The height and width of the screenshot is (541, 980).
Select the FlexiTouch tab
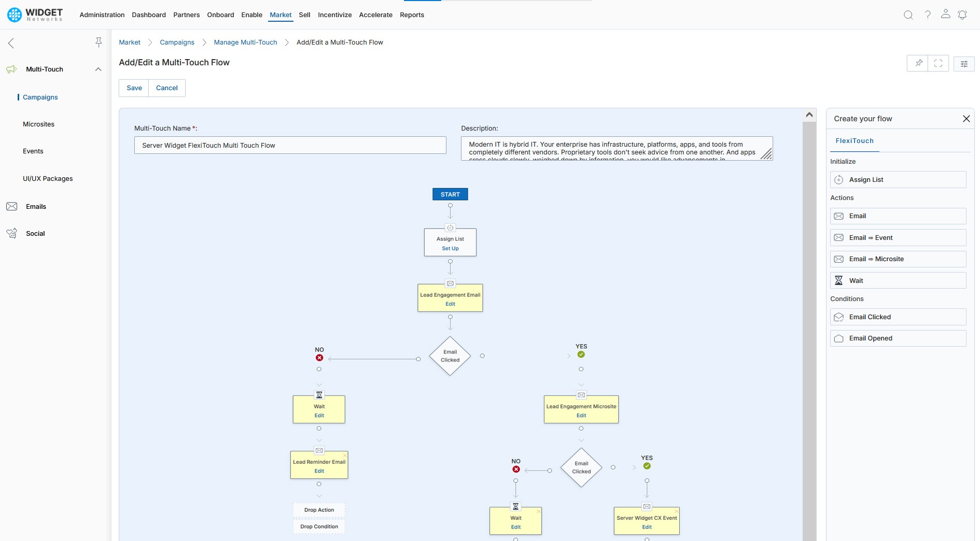point(854,141)
